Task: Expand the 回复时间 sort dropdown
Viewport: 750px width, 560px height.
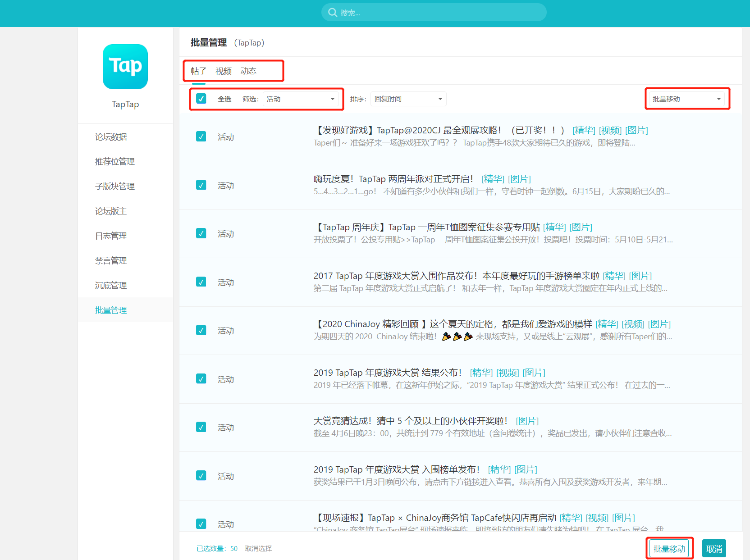Action: pos(408,99)
